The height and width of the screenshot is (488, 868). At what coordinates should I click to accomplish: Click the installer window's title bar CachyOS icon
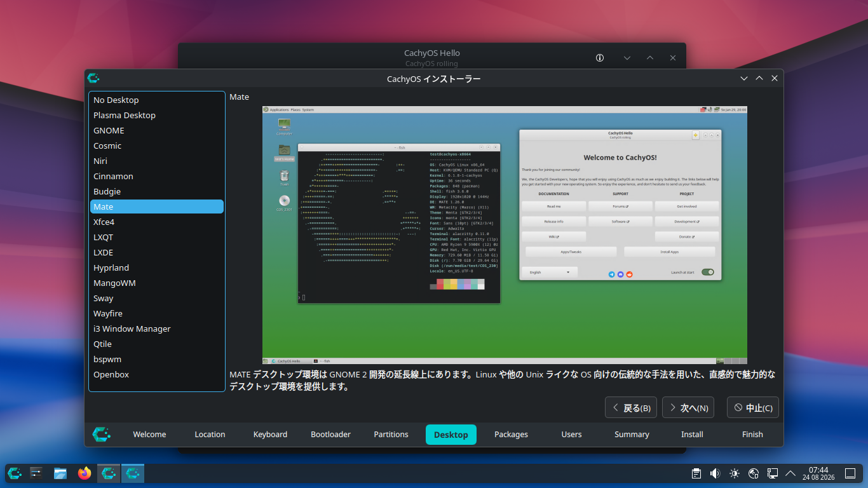pyautogui.click(x=93, y=78)
